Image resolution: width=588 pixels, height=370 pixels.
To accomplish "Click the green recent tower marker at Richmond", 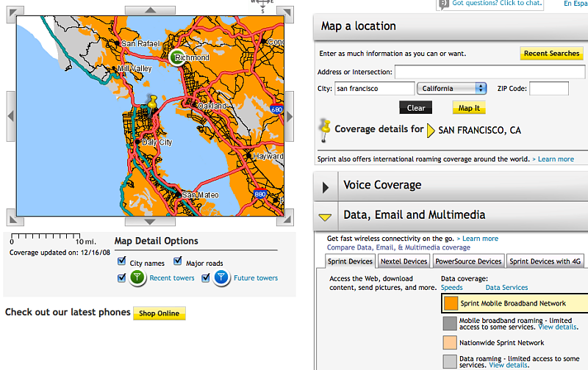I will 177,58.
